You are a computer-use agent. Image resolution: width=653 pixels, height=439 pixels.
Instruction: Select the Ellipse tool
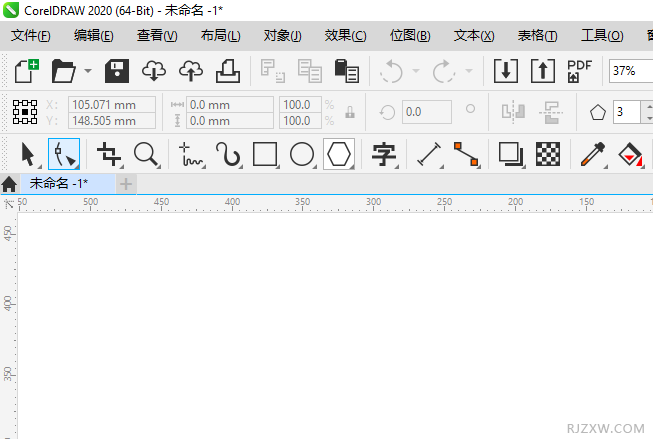point(302,155)
